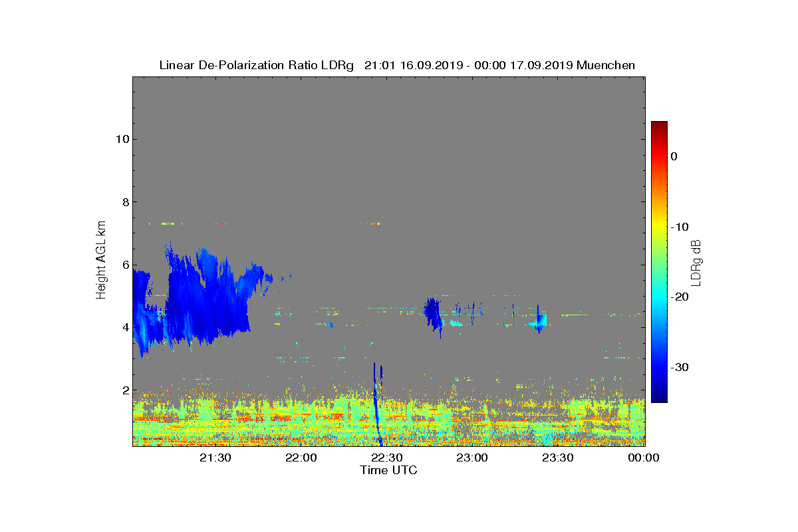This screenshot has height=532, width=798.
Task: Click the cyan cloud patch near 23:25
Action: tap(539, 322)
